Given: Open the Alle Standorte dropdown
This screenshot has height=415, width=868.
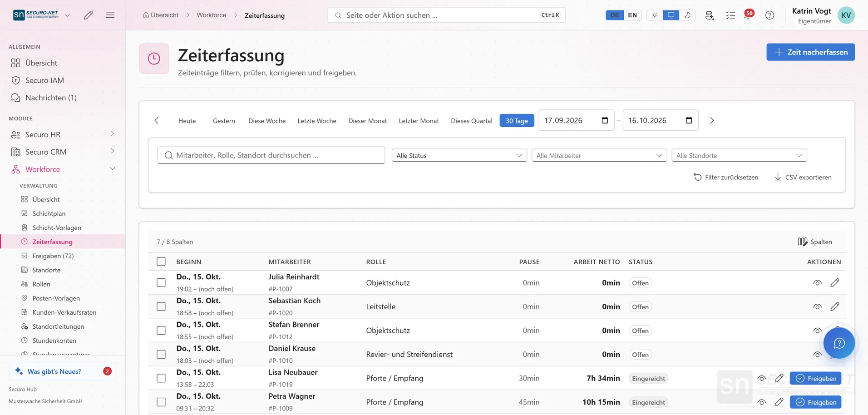Looking at the screenshot, I should [739, 155].
